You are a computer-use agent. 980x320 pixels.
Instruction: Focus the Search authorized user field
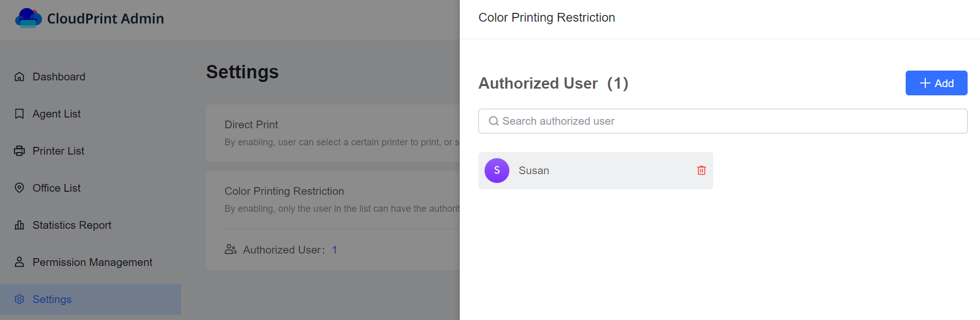(x=722, y=121)
